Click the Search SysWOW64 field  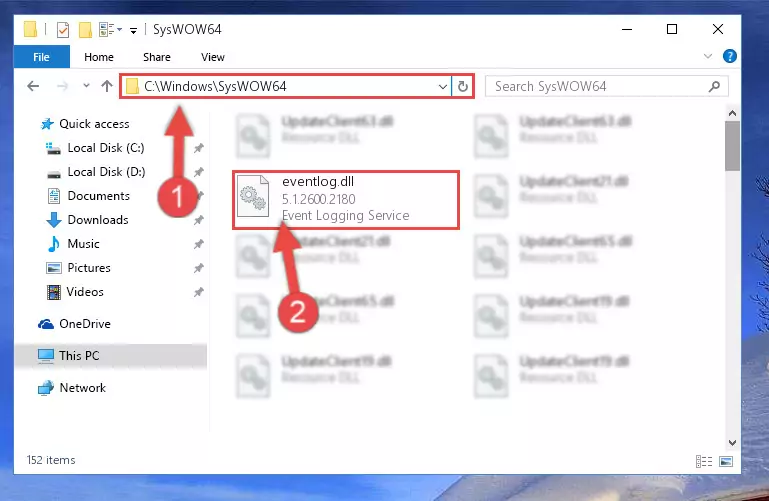(x=606, y=87)
